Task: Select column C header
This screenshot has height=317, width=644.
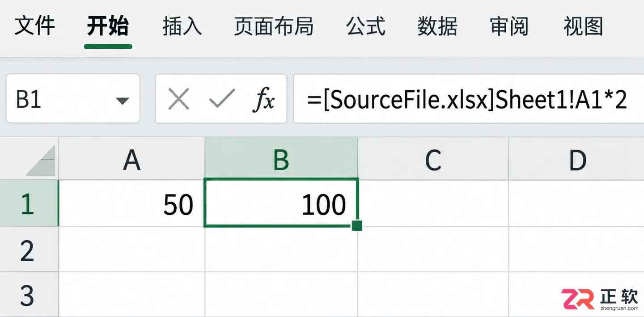Action: click(433, 159)
